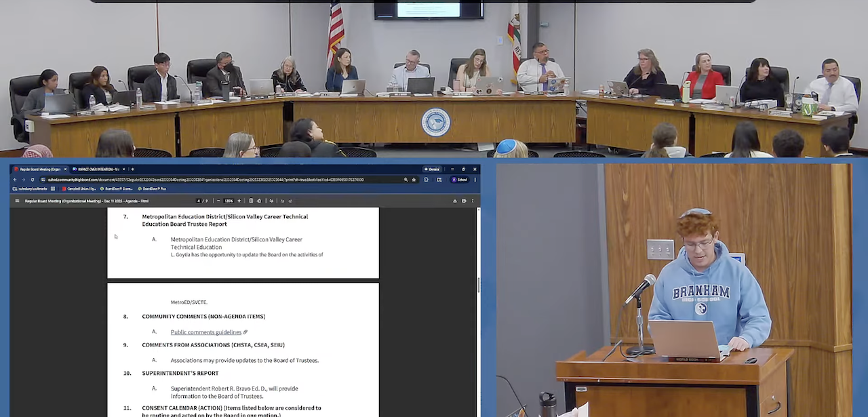
Task: Click the board room wide camera feed
Action: tap(434, 79)
